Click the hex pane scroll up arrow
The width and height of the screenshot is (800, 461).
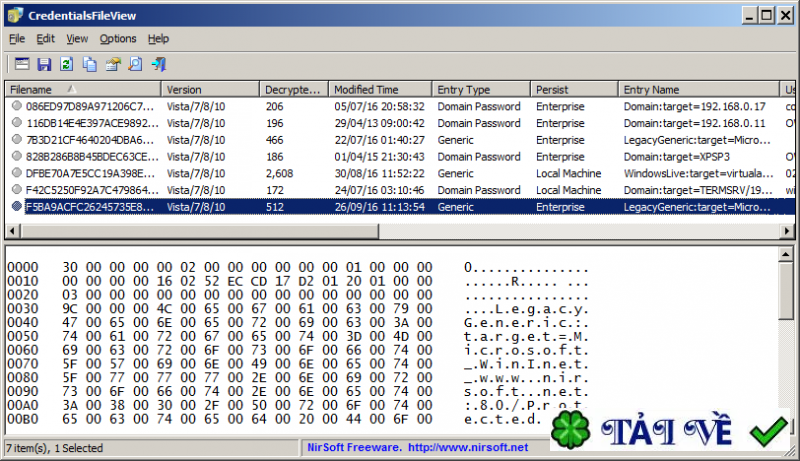coord(786,254)
